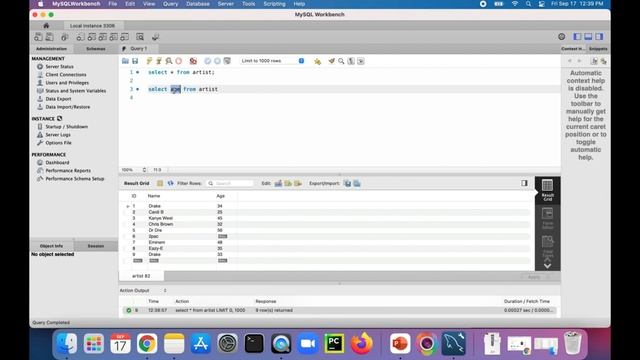Commit the transaction with the check icon

pos(208,61)
